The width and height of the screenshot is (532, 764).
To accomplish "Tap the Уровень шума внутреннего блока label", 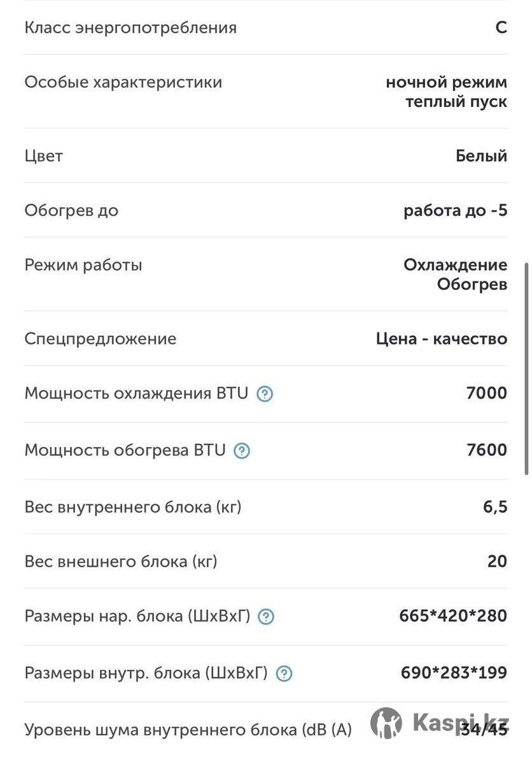I will pos(188,730).
